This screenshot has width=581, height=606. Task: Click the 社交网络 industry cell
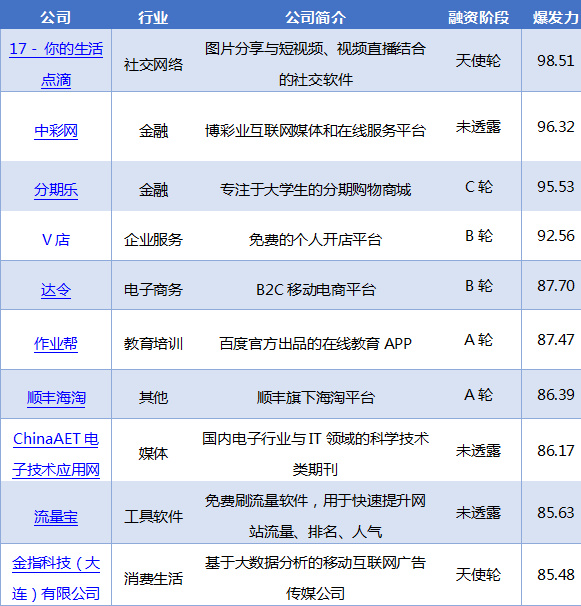[x=153, y=65]
